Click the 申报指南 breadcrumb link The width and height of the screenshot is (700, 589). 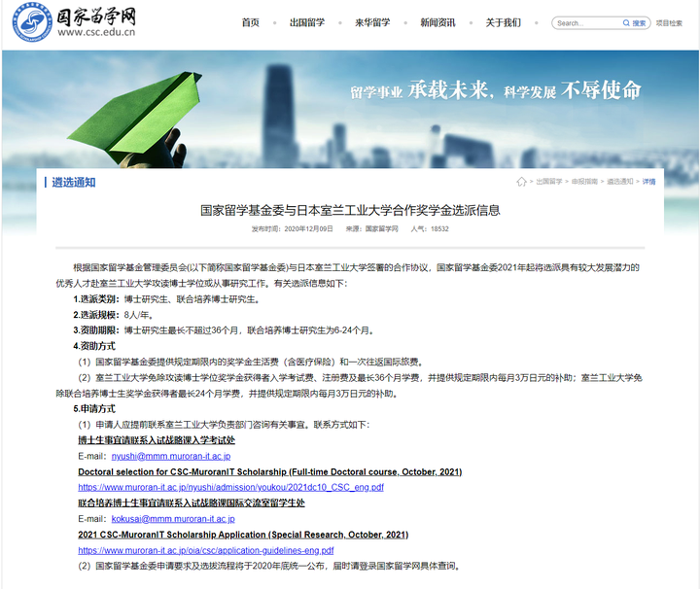[x=584, y=182]
